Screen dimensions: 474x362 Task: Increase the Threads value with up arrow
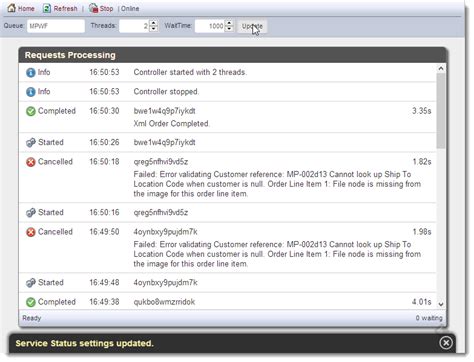(153, 23)
